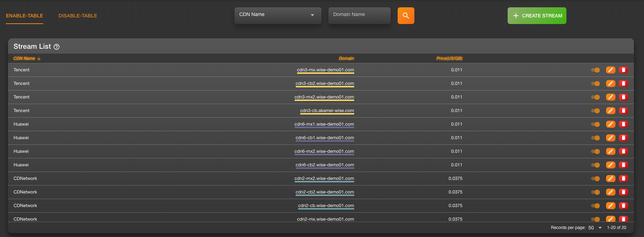644x237 pixels.
Task: Delete the cdn6-mx2.wise-demo01.com stream
Action: [x=623, y=151]
